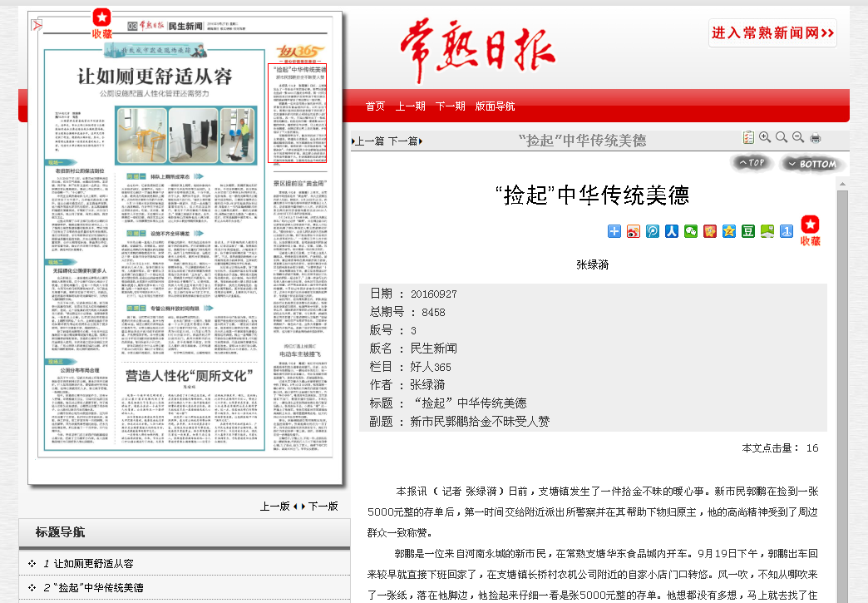This screenshot has height=603, width=868.
Task: Print the article with the printer icon
Action: point(816,138)
